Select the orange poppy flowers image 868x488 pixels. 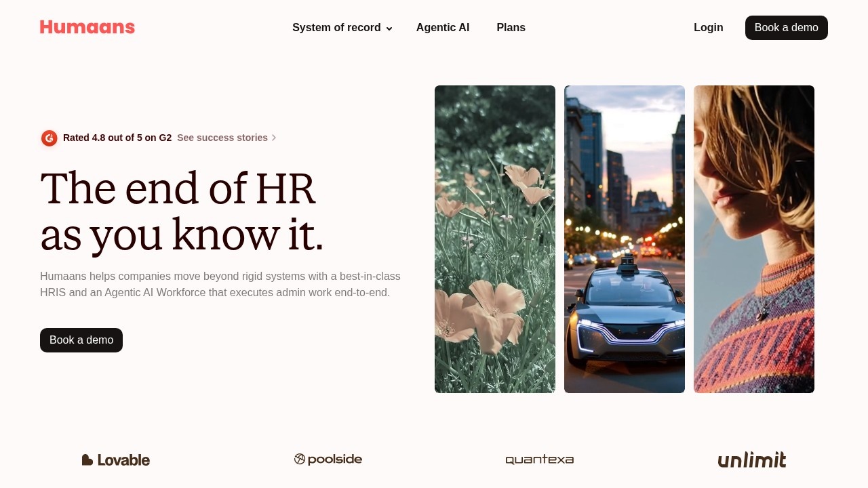tap(495, 239)
